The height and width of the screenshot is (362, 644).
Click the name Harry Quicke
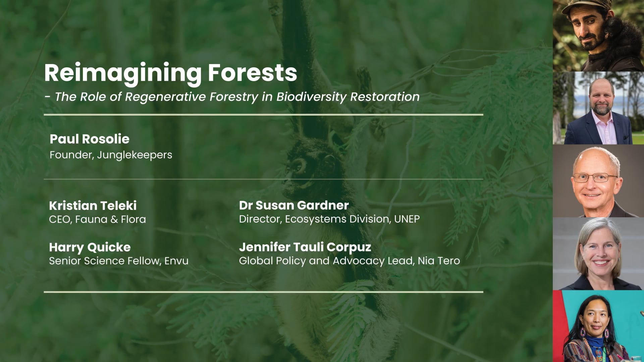(x=90, y=247)
